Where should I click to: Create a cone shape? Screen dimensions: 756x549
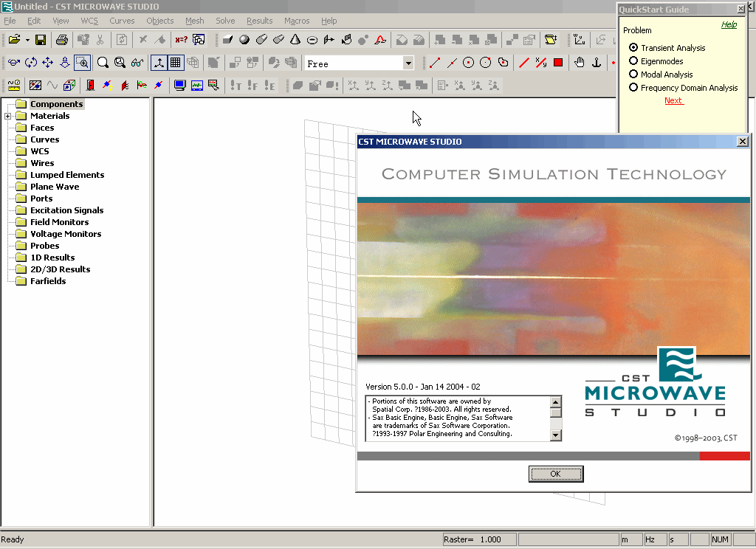(295, 40)
